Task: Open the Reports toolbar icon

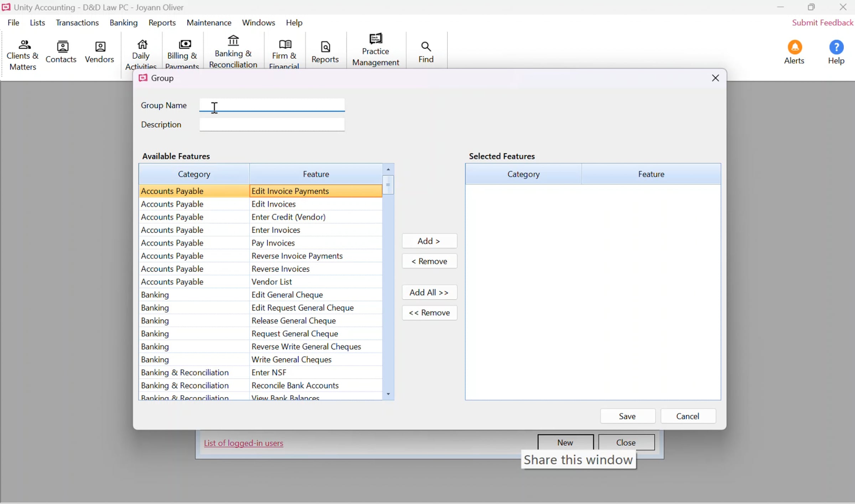Action: point(325,52)
